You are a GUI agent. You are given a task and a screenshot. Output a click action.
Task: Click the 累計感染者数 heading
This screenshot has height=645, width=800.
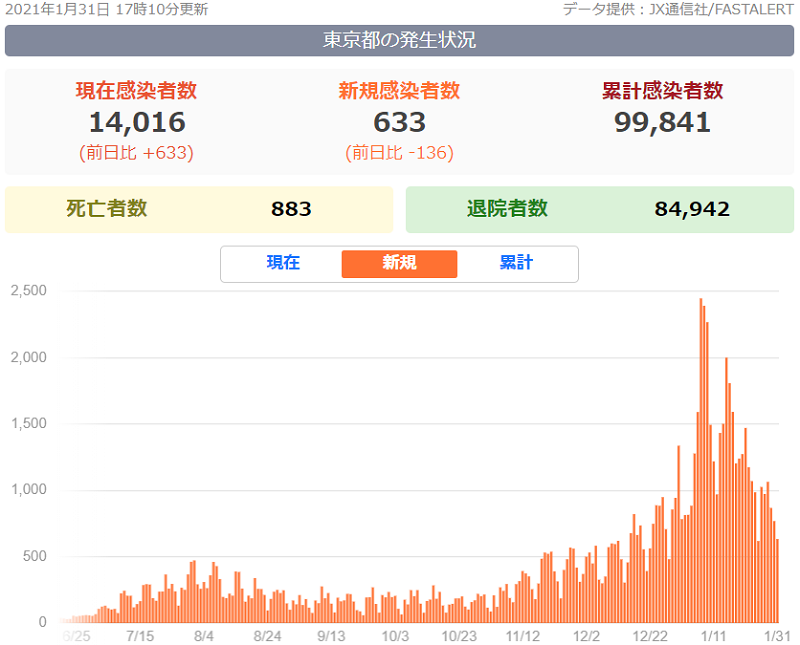[662, 91]
